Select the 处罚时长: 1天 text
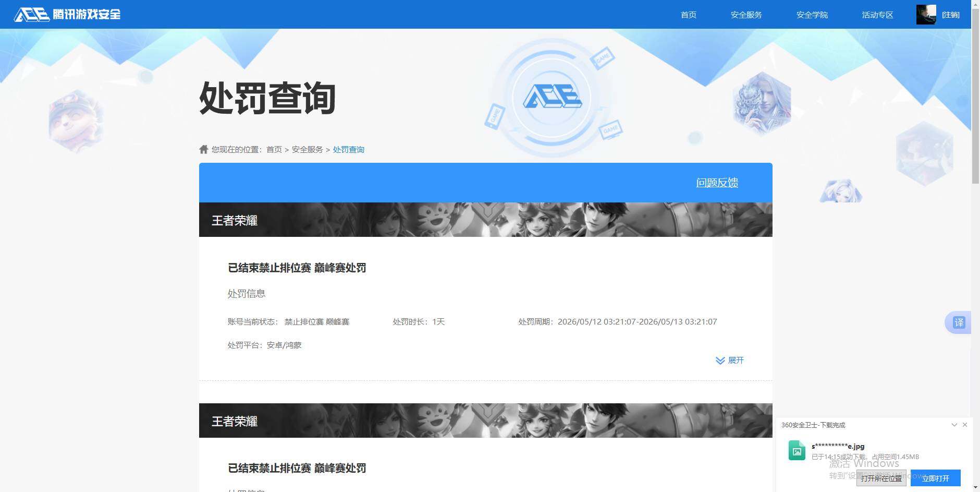The width and height of the screenshot is (980, 492). tap(419, 322)
